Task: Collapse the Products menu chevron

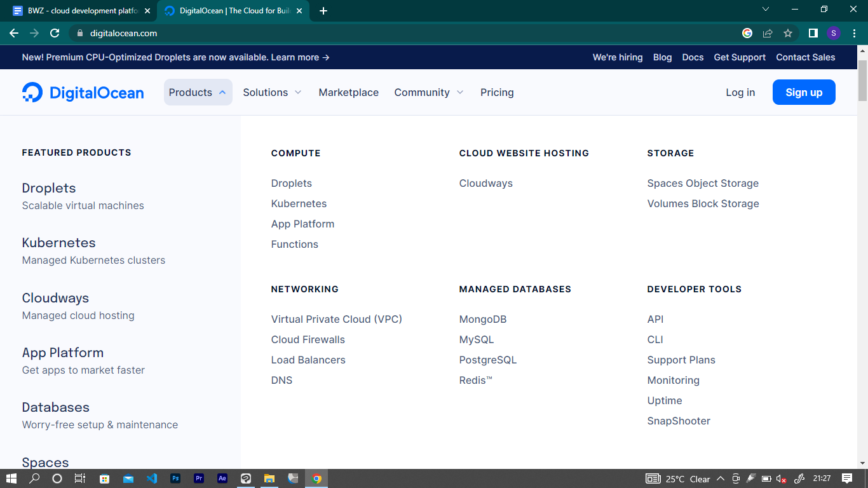Action: pyautogui.click(x=221, y=92)
